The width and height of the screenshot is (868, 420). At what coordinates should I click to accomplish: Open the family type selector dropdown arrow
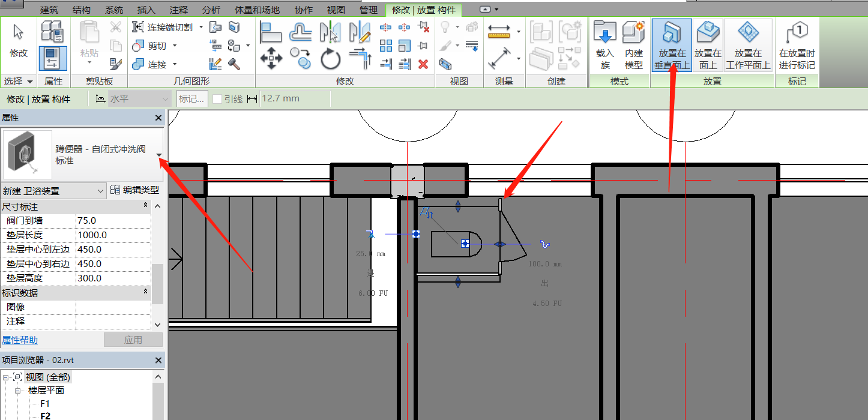[x=159, y=155]
